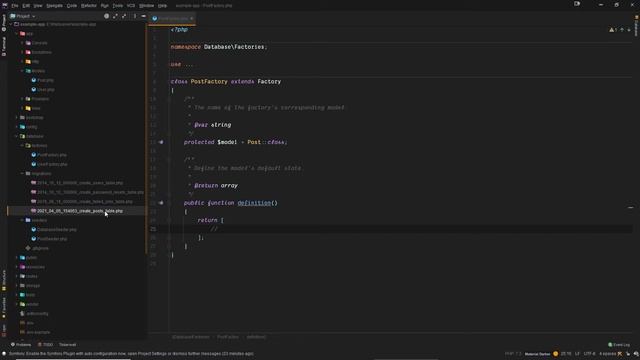Collapse the example-app root node
The image size is (640, 360).
(x=11, y=24)
